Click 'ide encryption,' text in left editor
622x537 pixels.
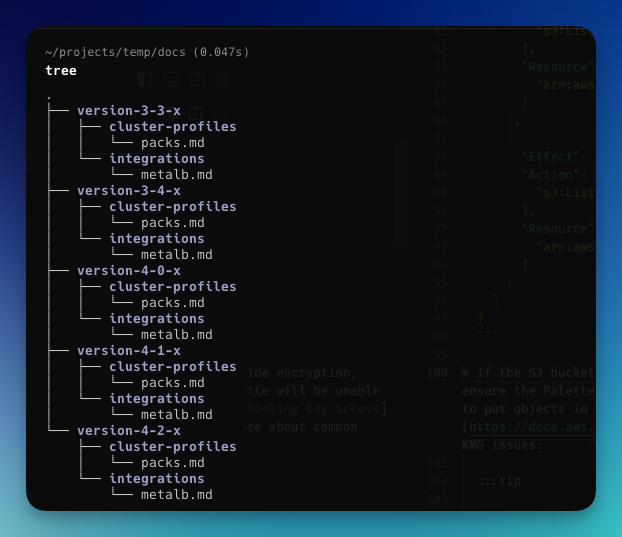pyautogui.click(x=301, y=373)
